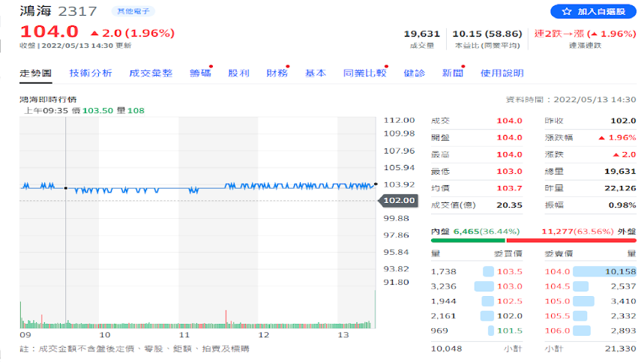Click the red 外盤 proportion bar
The height and width of the screenshot is (362, 644).
(x=571, y=241)
